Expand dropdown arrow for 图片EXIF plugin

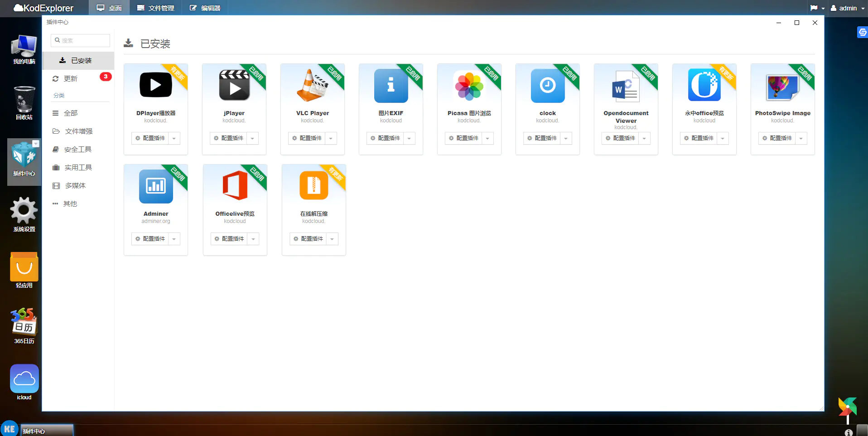(x=409, y=138)
